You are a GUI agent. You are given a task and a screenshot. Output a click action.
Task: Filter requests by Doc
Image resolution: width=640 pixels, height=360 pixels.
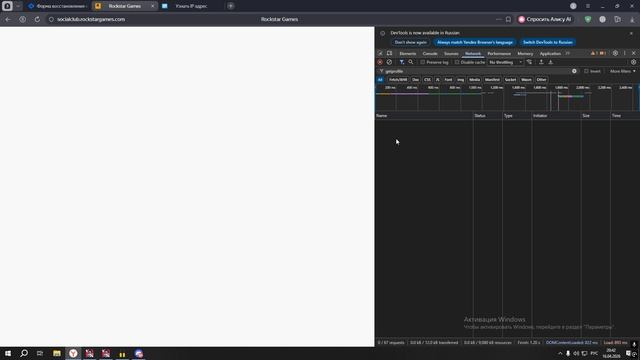click(x=416, y=80)
